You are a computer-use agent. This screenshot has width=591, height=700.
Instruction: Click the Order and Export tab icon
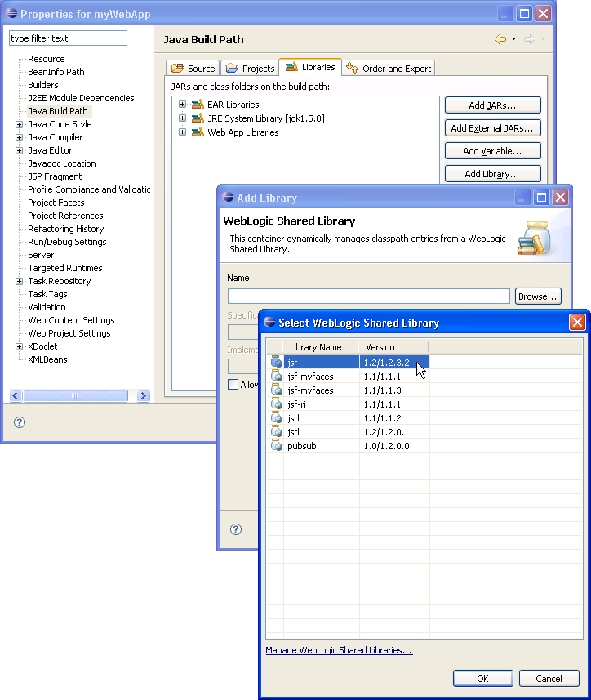pos(352,68)
